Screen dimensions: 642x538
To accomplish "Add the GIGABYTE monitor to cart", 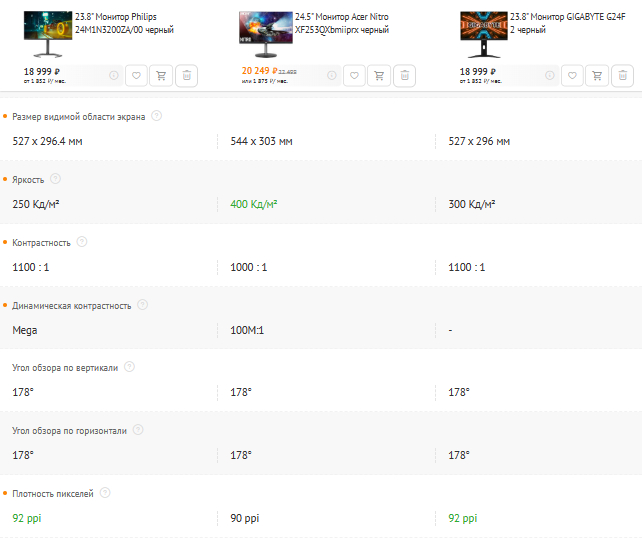I will [x=597, y=75].
